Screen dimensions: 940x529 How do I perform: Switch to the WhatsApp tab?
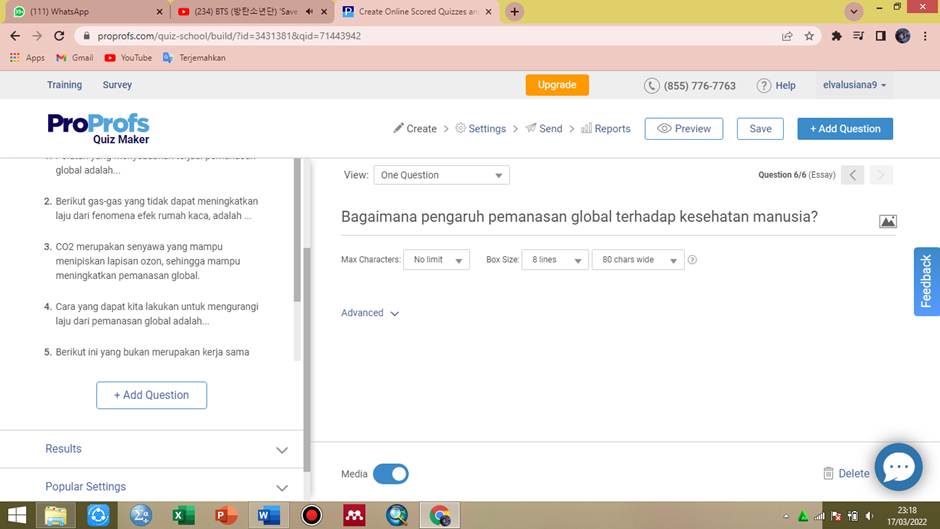[89, 11]
